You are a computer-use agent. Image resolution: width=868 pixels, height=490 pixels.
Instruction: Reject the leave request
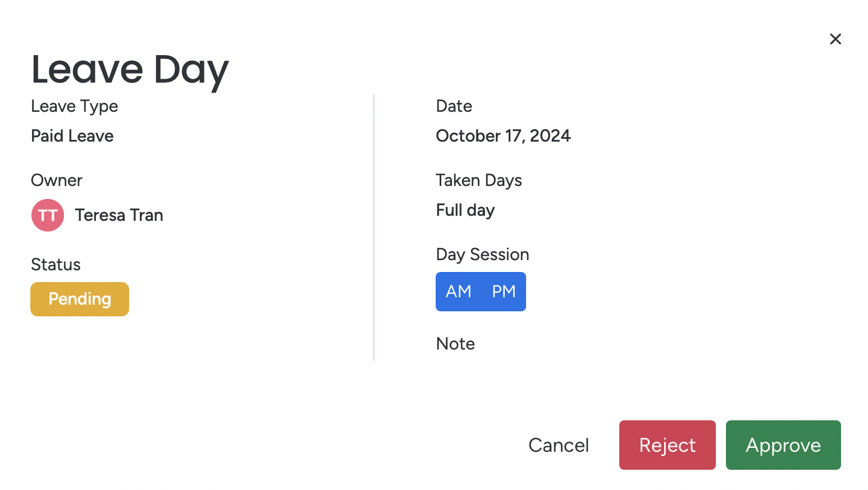point(667,445)
